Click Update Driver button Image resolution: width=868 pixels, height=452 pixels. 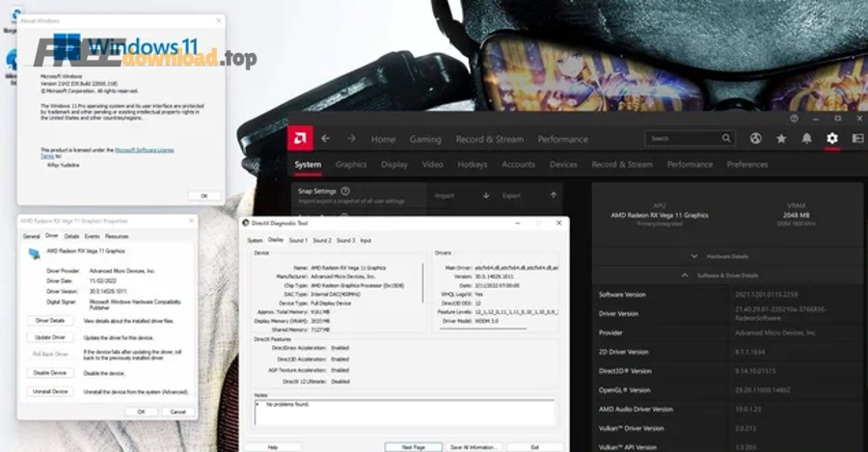click(50, 337)
